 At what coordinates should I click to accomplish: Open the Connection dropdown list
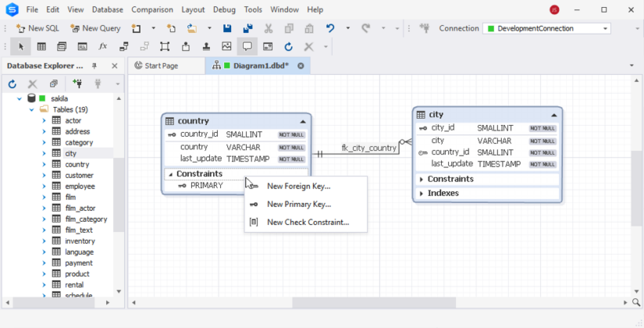605,28
